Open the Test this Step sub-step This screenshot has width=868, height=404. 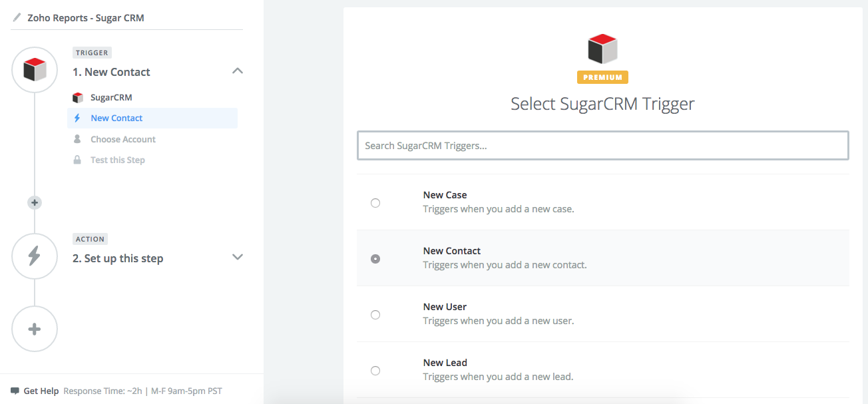[x=118, y=160]
